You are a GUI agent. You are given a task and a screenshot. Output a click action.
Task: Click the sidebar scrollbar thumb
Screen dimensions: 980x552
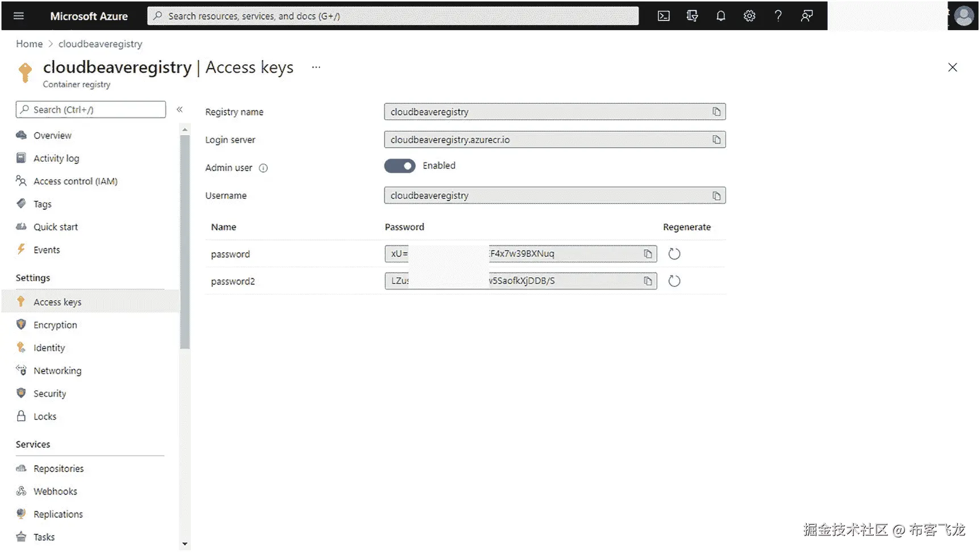coord(185,242)
